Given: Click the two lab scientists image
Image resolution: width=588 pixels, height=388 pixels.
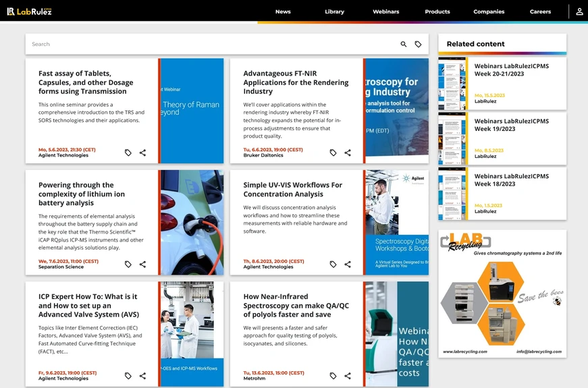Looking at the screenshot, I should point(192,333).
